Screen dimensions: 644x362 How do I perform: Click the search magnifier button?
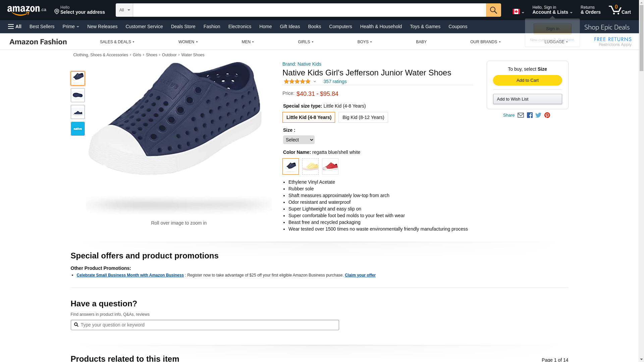tap(493, 10)
